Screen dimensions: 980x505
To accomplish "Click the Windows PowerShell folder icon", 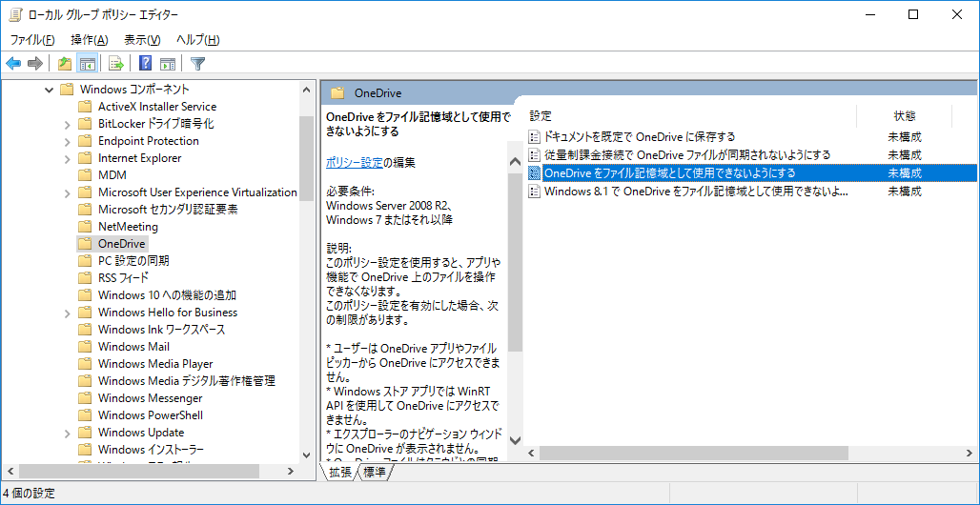I will [x=85, y=415].
